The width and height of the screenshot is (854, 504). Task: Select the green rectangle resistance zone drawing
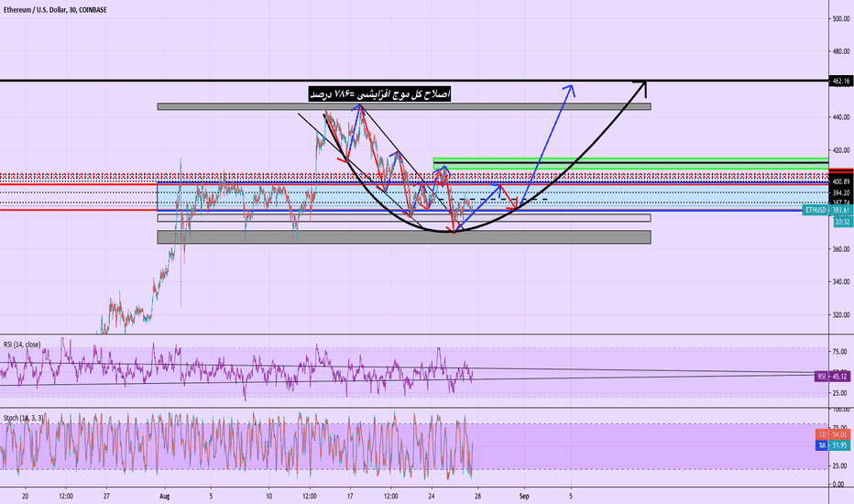pyautogui.click(x=630, y=163)
